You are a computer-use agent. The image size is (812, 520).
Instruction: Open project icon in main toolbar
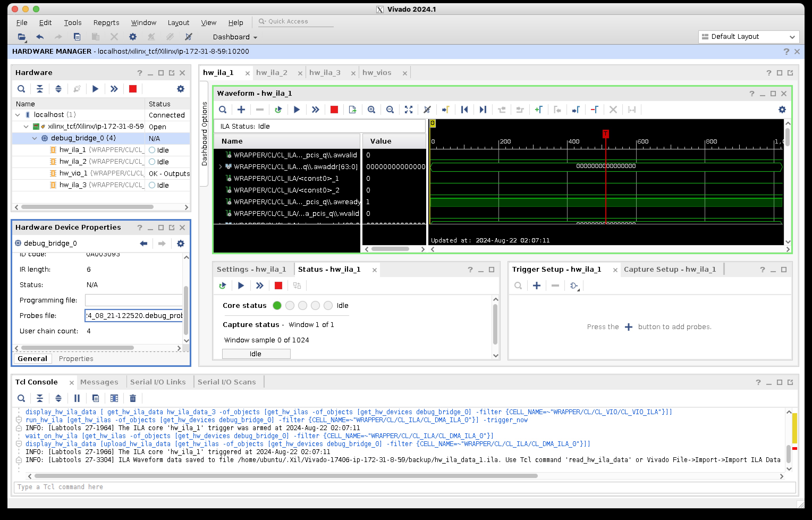pos(22,37)
